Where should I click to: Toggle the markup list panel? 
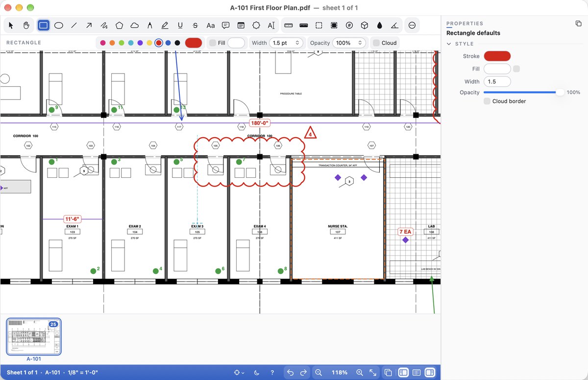[x=416, y=373]
